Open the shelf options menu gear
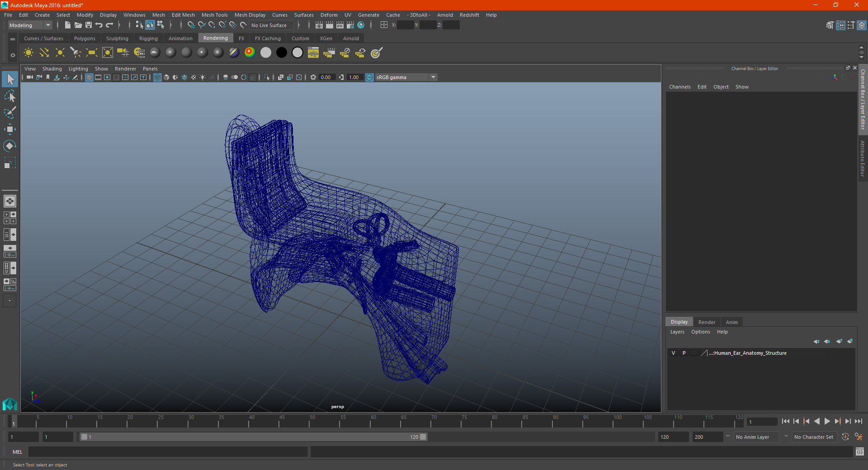 [x=13, y=55]
